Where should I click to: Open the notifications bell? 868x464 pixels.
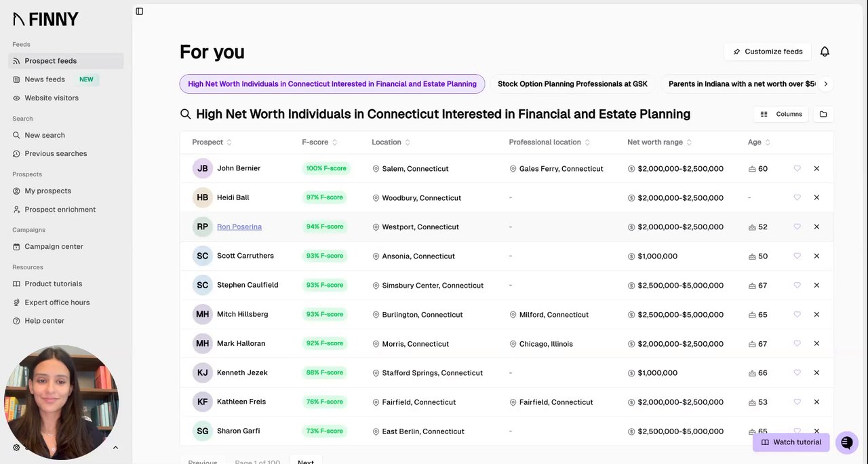pos(825,52)
